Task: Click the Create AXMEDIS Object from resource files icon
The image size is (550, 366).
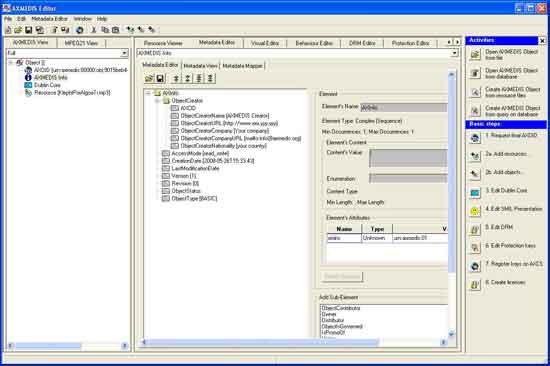Action: point(475,92)
